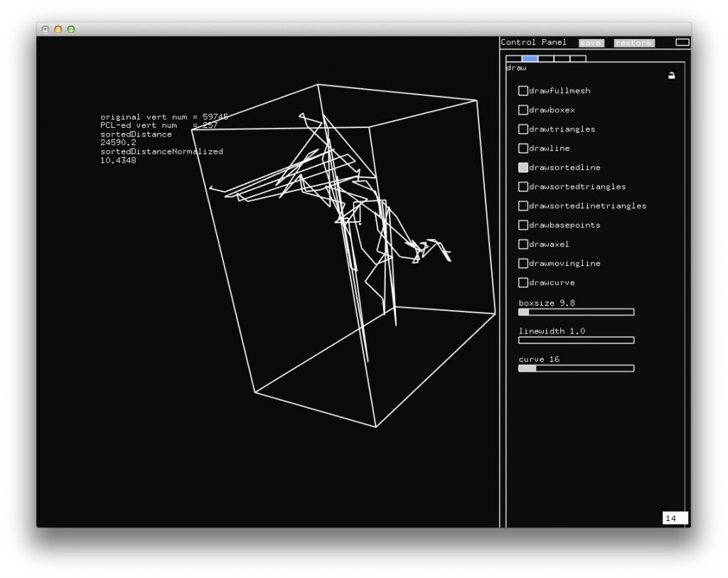Screen dimensions: 728x578
Task: Open the fifth control panel tab
Action: pos(578,58)
